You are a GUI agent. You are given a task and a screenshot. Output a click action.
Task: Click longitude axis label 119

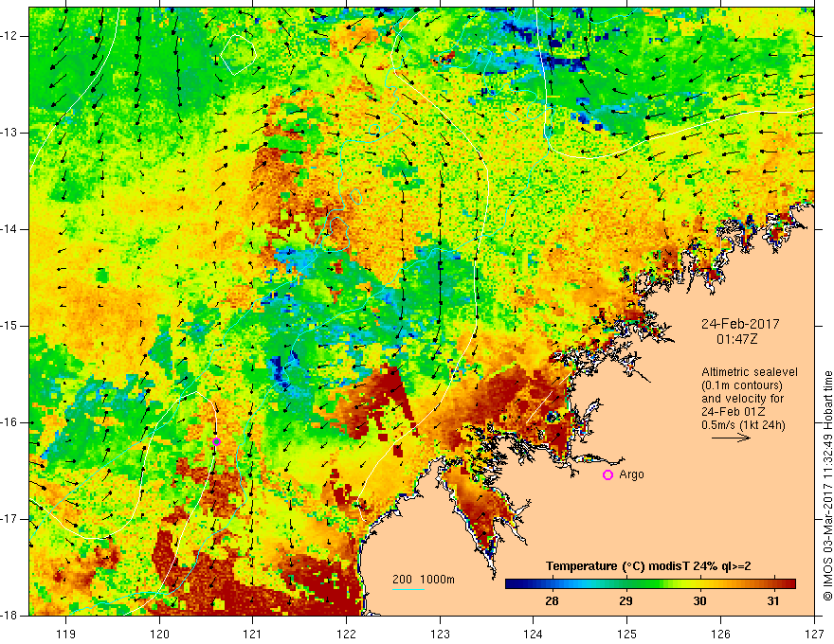[66, 634]
